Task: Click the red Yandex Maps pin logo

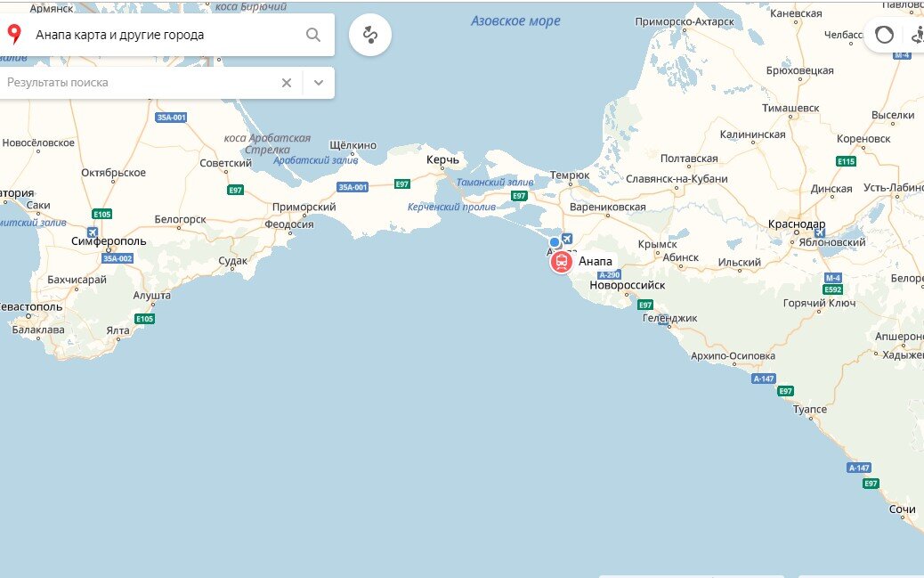Action: 14,34
